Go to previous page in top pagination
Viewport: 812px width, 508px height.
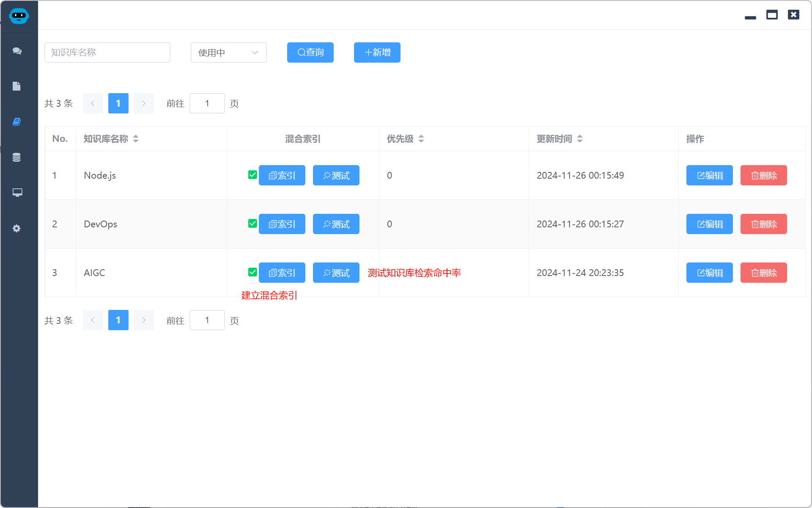click(93, 103)
